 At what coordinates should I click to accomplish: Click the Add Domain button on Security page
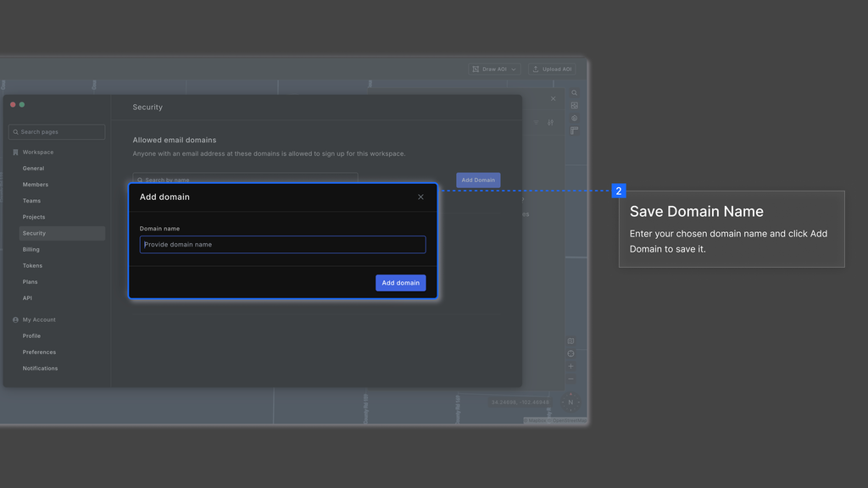(478, 180)
